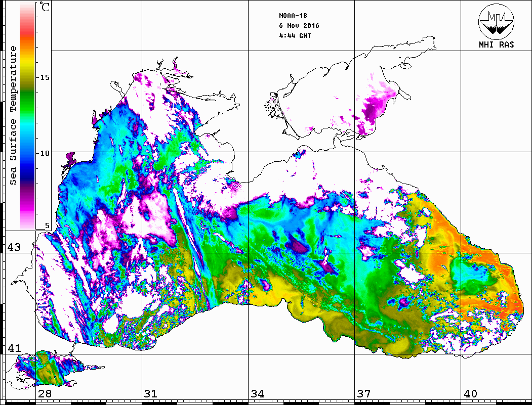Click longitude label '28'
532x405 pixels.
coord(45,393)
